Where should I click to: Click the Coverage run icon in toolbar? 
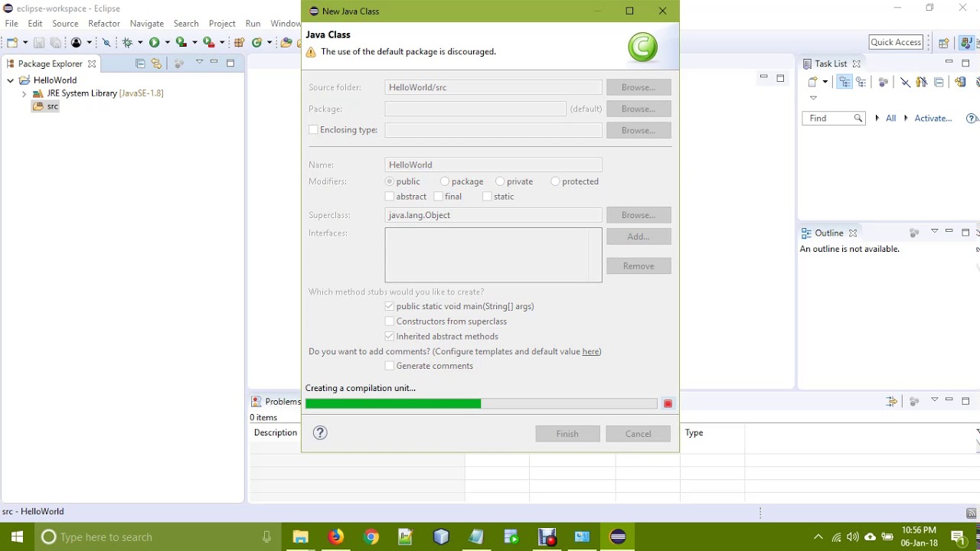coord(181,42)
